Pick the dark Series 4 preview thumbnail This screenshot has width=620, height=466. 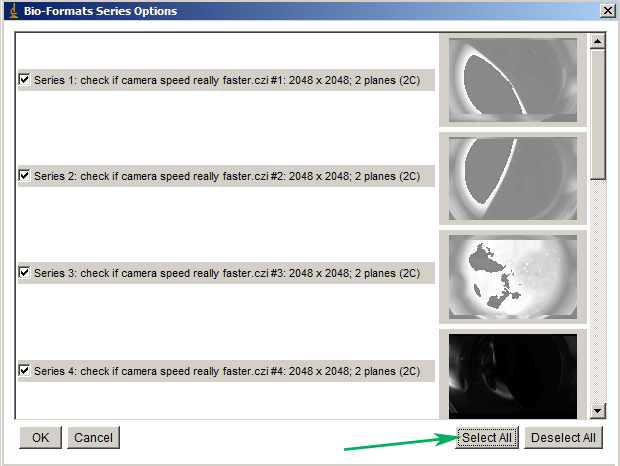coord(512,371)
